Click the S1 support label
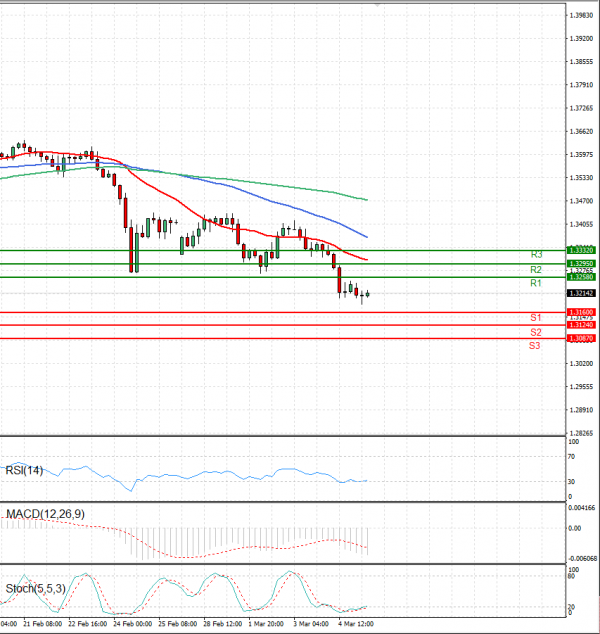The width and height of the screenshot is (600, 634). point(536,318)
